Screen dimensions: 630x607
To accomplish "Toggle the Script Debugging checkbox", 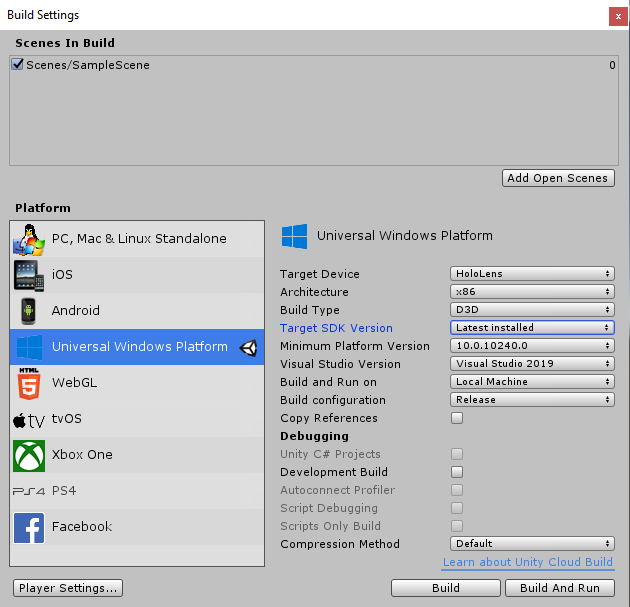I will [x=457, y=508].
